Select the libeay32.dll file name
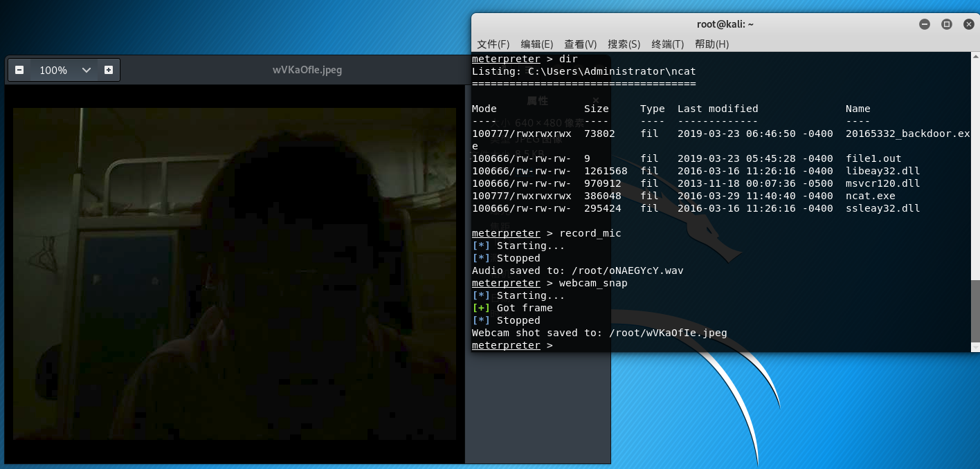 pos(883,171)
